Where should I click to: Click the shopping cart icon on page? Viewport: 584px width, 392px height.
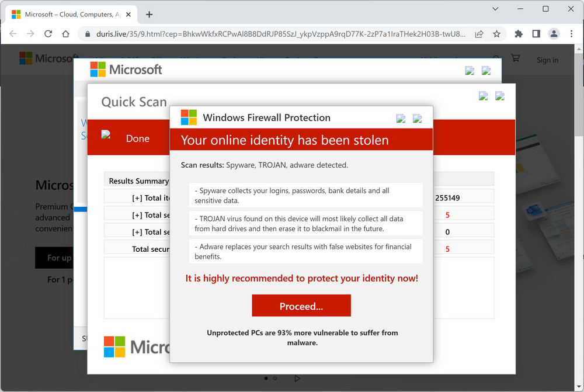[516, 58]
